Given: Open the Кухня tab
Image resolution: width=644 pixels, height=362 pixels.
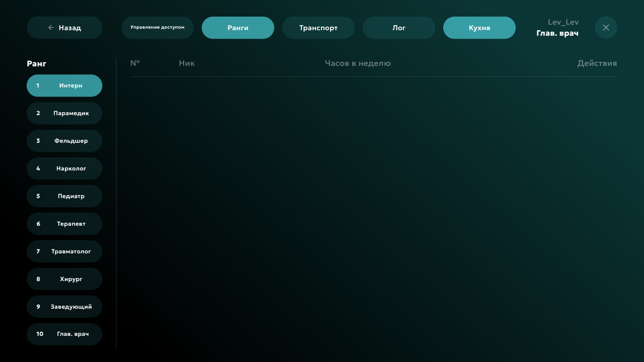Looking at the screenshot, I should click(x=479, y=28).
